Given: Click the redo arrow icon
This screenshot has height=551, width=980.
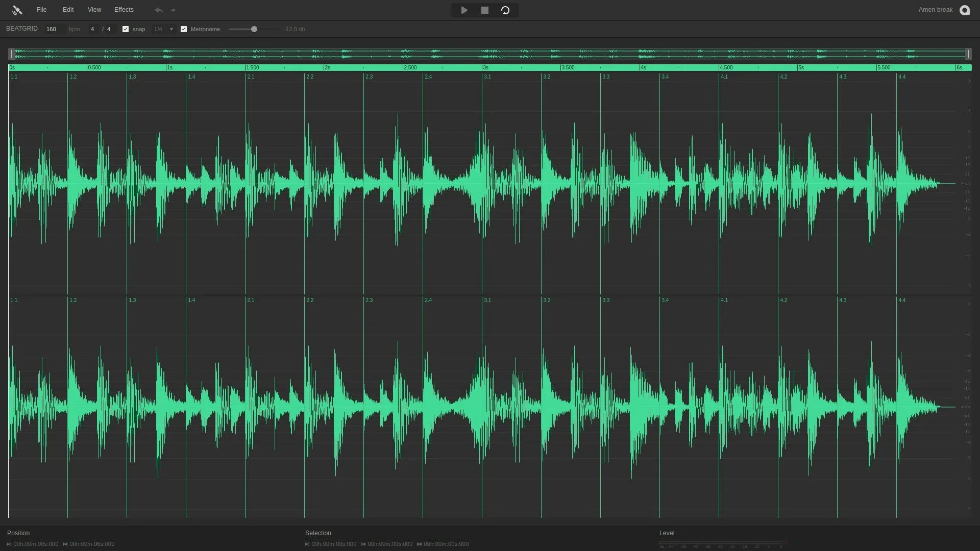Looking at the screenshot, I should (x=173, y=10).
